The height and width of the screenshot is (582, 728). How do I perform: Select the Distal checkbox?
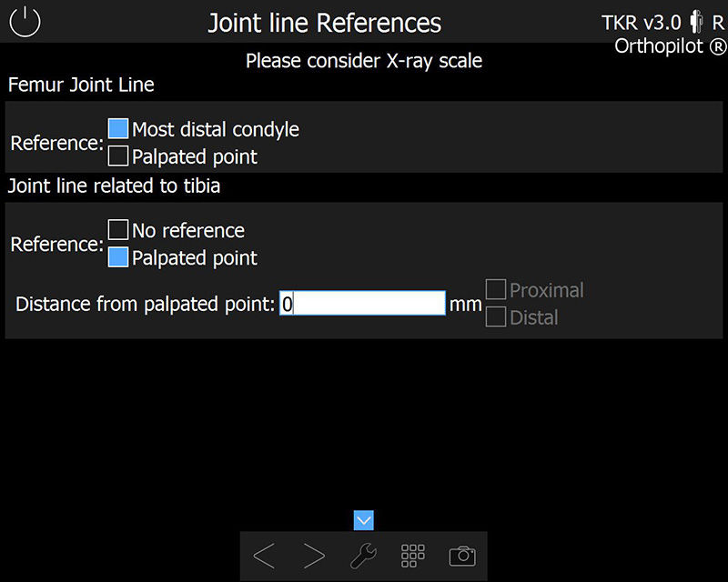[497, 316]
